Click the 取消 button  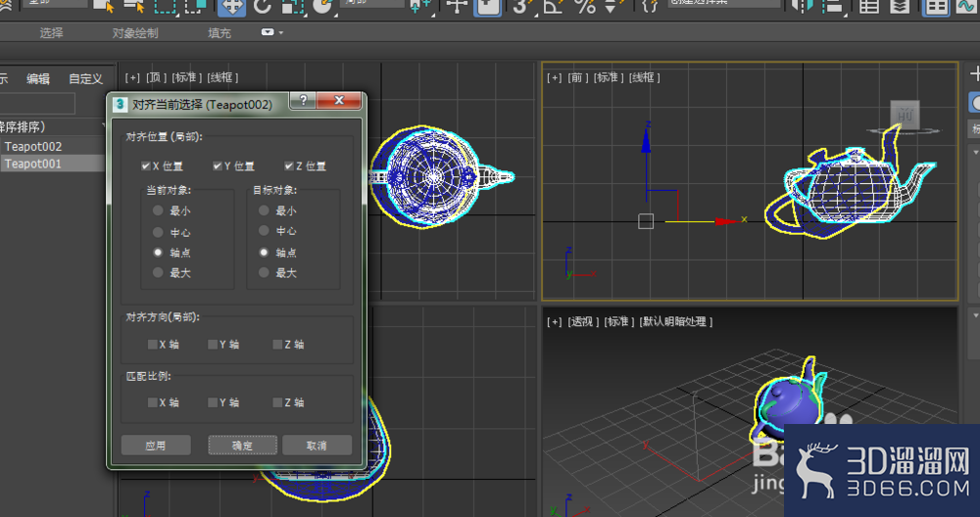(x=317, y=446)
